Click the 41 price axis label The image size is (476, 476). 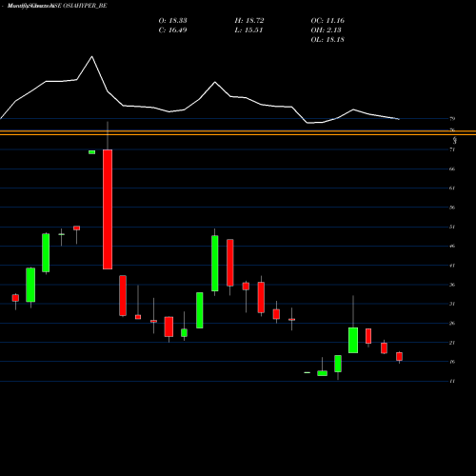[x=452, y=266]
